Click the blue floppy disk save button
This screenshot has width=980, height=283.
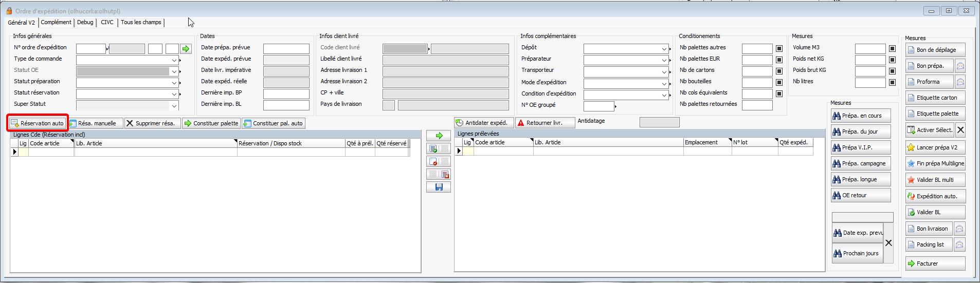point(439,187)
